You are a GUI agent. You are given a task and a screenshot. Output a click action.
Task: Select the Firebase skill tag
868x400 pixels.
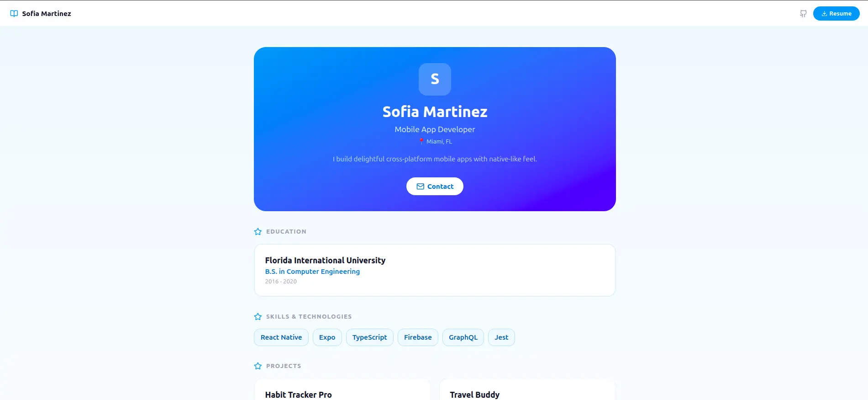[x=418, y=337]
